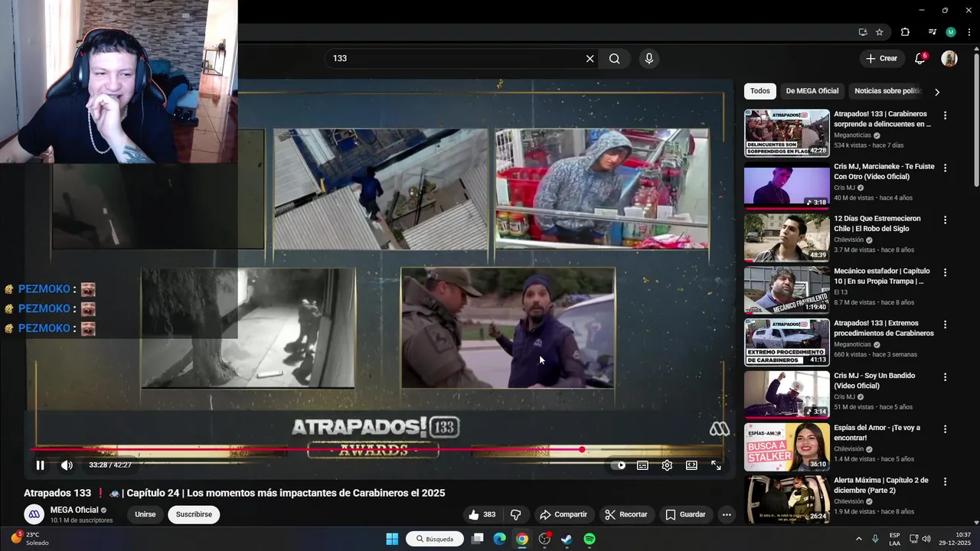The width and height of the screenshot is (980, 551).
Task: Start voice search with microphone
Action: click(649, 59)
